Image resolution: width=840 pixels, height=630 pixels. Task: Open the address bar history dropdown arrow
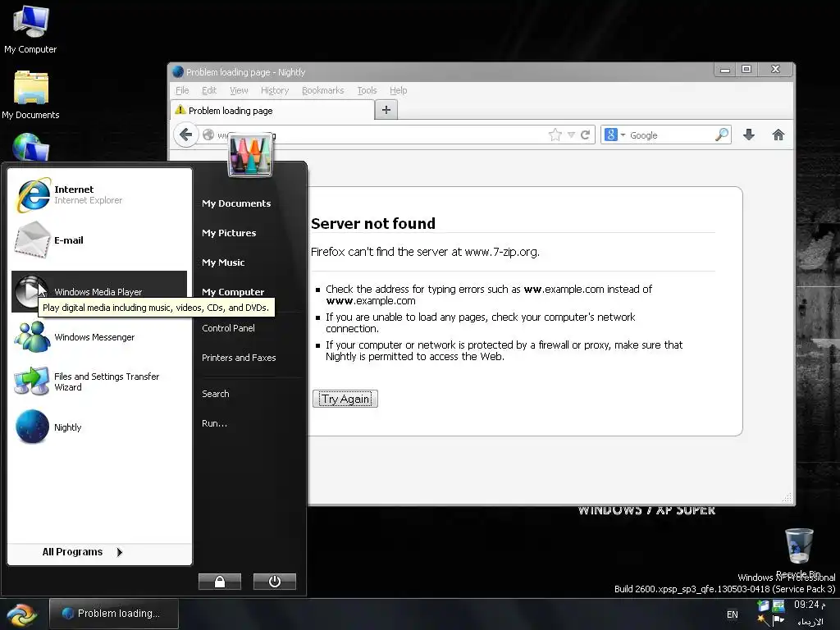pyautogui.click(x=571, y=135)
